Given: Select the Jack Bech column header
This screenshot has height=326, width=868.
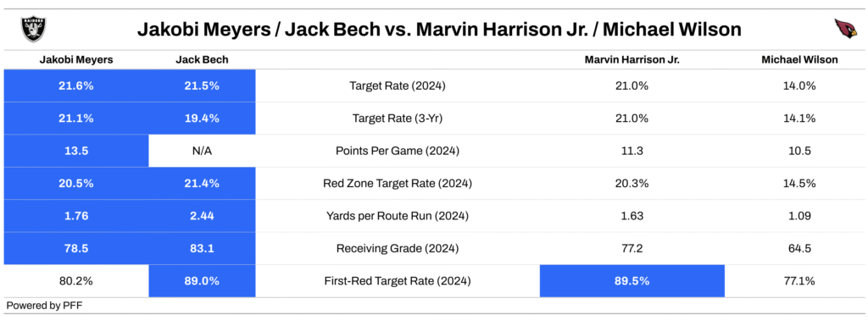Looking at the screenshot, I should pos(202,60).
